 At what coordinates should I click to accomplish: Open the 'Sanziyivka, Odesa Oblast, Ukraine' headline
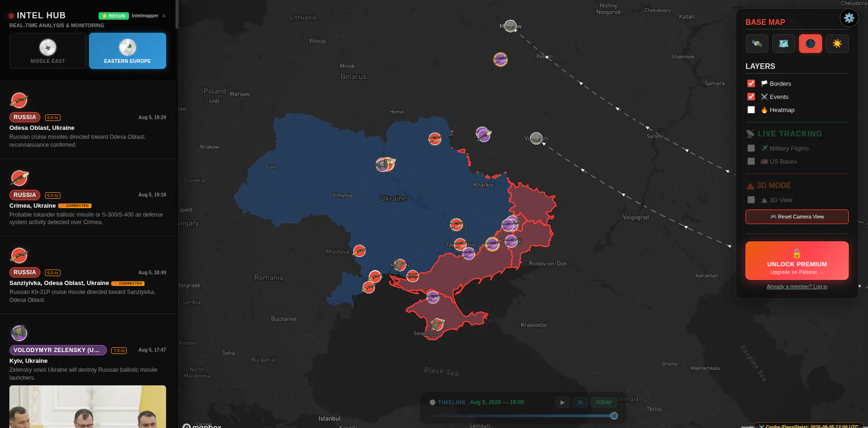click(x=59, y=283)
